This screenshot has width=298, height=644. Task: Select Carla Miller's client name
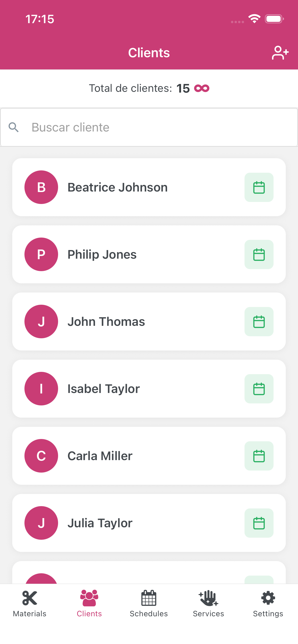pyautogui.click(x=100, y=456)
